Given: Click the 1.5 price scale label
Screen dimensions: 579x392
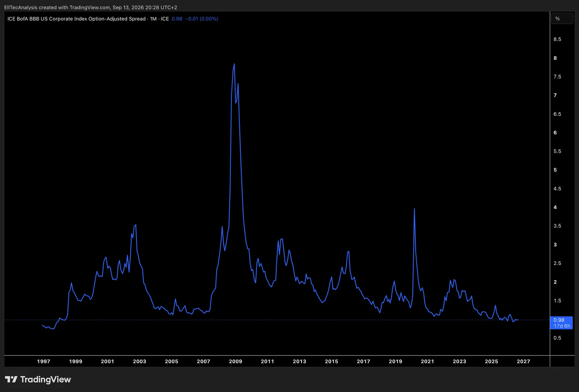Looking at the screenshot, I should pyautogui.click(x=557, y=300).
